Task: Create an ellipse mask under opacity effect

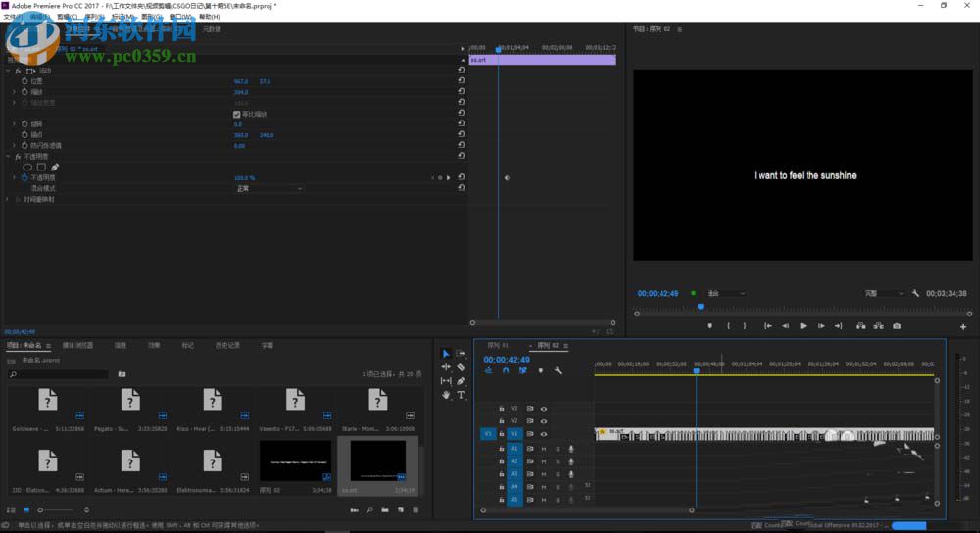Action: (28, 167)
